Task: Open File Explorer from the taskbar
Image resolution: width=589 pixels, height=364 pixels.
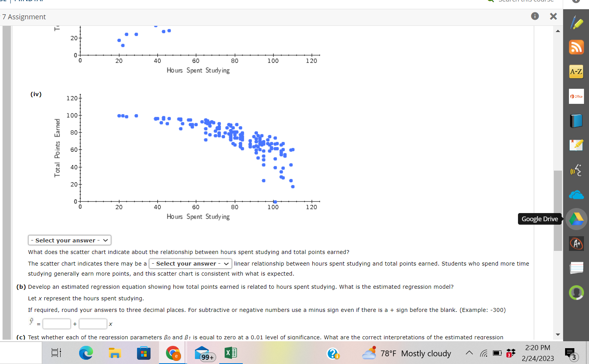Action: coord(115,353)
